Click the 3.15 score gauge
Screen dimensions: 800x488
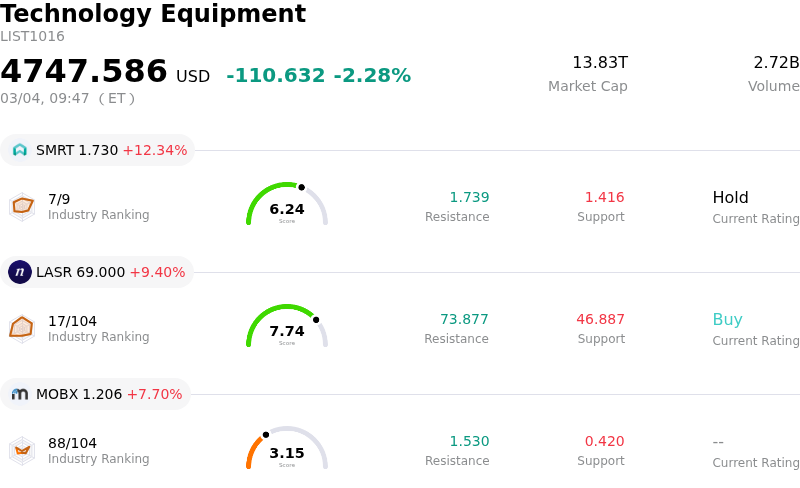287,450
